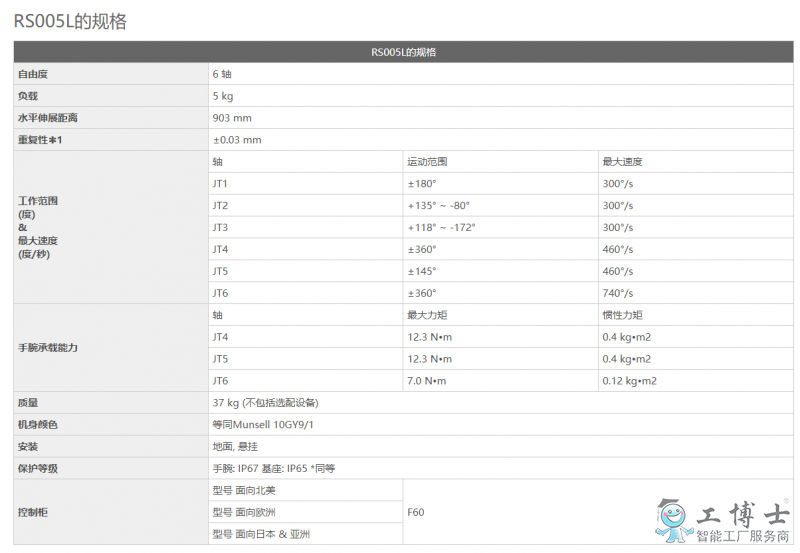Viewport: 800px width, 553px height.
Task: Select the dark table header bar RS005L的规格
Action: coord(403,52)
